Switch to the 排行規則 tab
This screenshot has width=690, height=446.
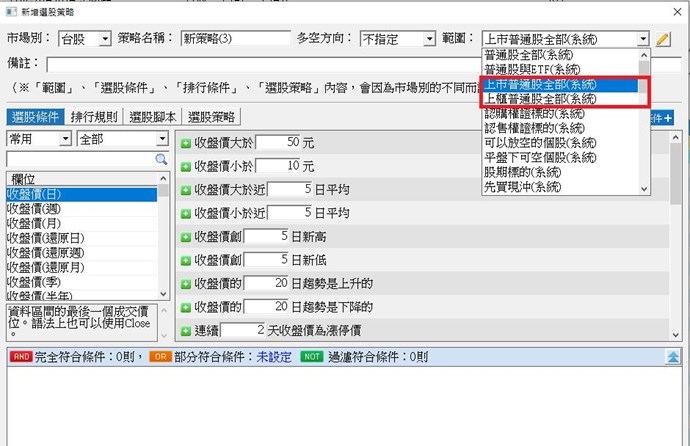pyautogui.click(x=96, y=118)
